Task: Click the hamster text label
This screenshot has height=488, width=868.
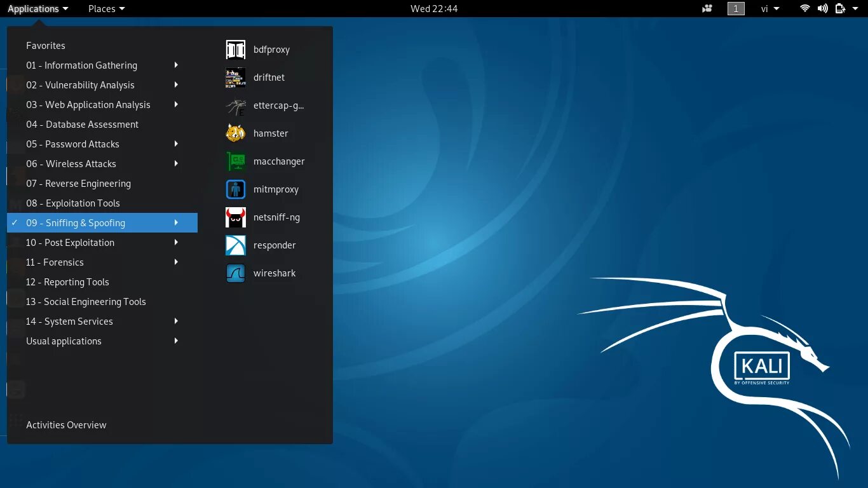Action: pyautogui.click(x=271, y=133)
